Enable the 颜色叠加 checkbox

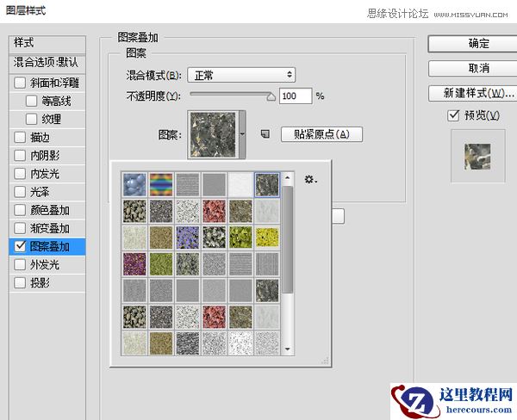click(x=20, y=210)
